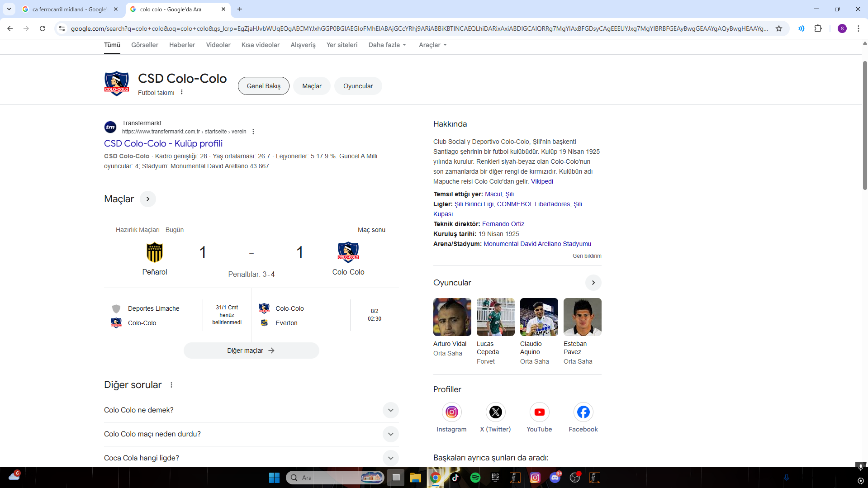Viewport: 868px width, 488px height.
Task: Open File Explorer from the taskbar
Action: pyautogui.click(x=416, y=478)
